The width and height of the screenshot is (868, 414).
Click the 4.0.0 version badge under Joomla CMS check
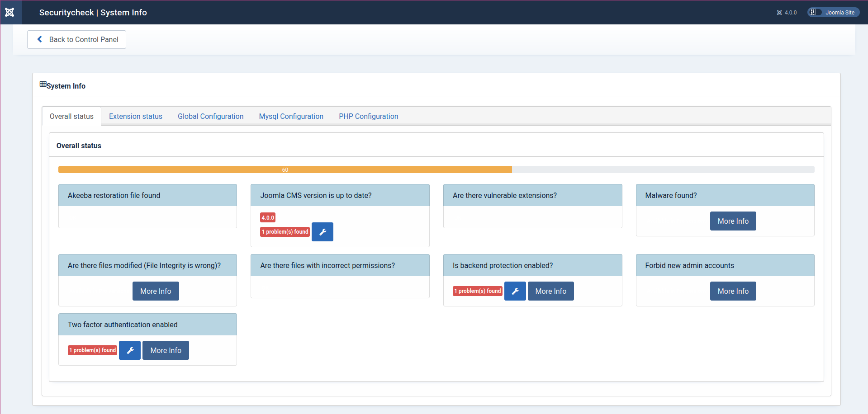point(267,217)
